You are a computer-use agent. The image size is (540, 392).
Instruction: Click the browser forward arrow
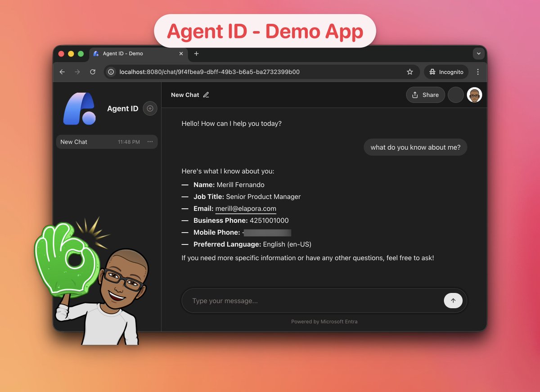pos(77,72)
